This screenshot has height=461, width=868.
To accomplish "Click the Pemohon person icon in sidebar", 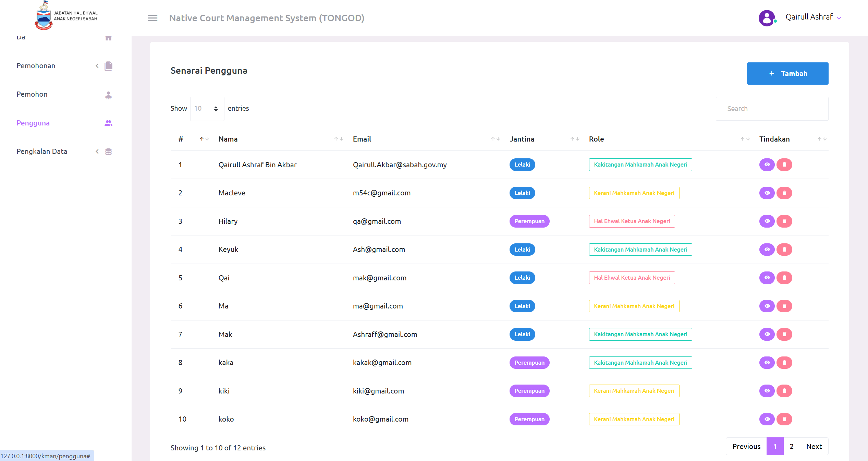I will (x=108, y=95).
